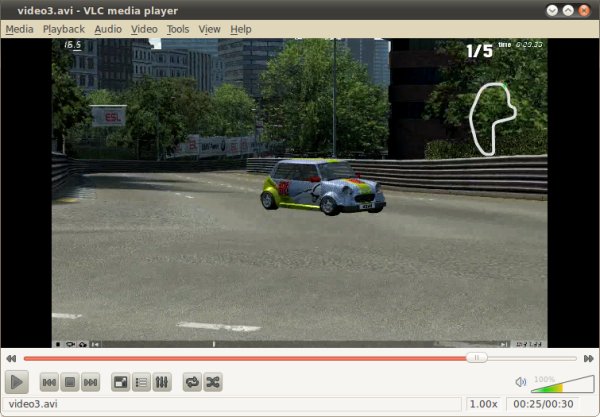
Task: Click the 00:25/00:30 elapsed time display
Action: point(543,404)
